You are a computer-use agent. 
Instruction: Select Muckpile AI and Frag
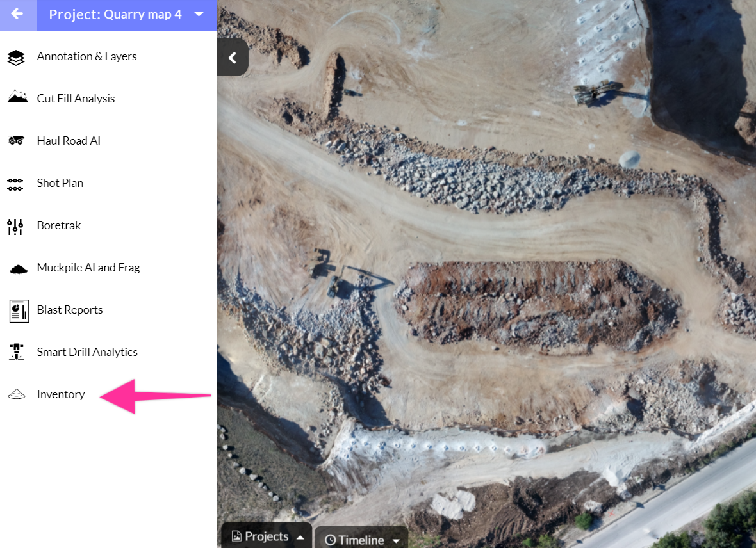click(x=88, y=268)
